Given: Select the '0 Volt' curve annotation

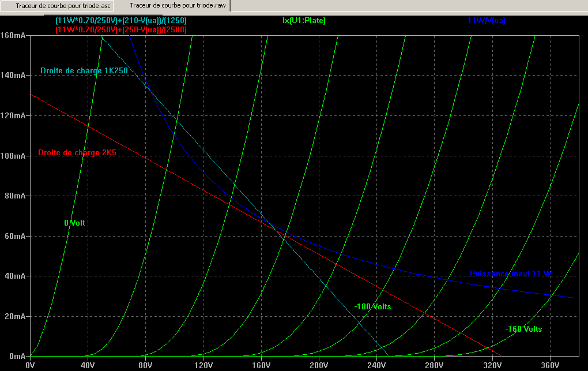Looking at the screenshot, I should (x=74, y=223).
